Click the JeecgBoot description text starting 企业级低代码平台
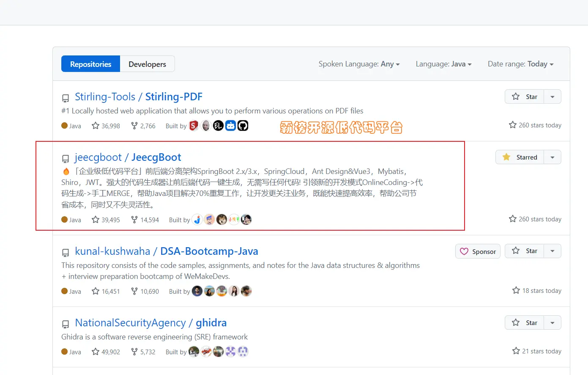588x375 pixels. (242, 188)
